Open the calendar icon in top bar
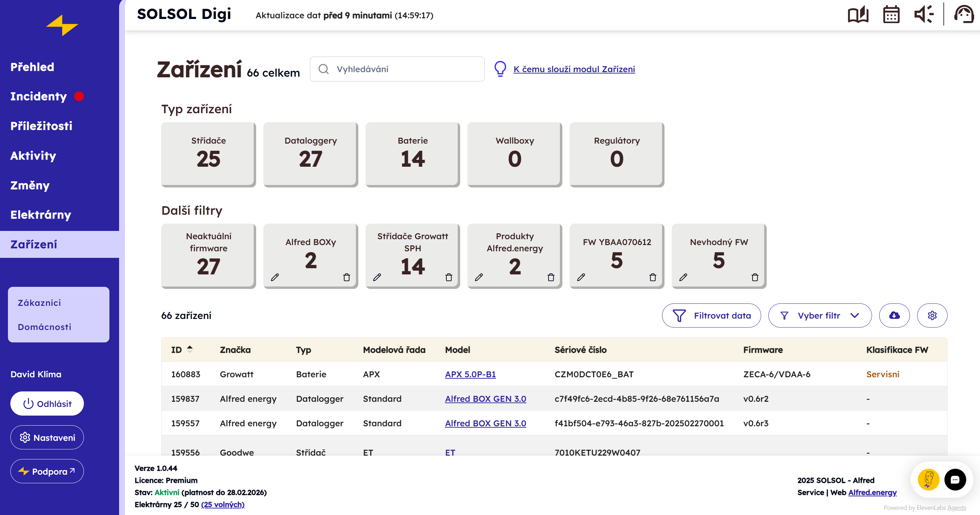Image resolution: width=980 pixels, height=515 pixels. pos(891,15)
